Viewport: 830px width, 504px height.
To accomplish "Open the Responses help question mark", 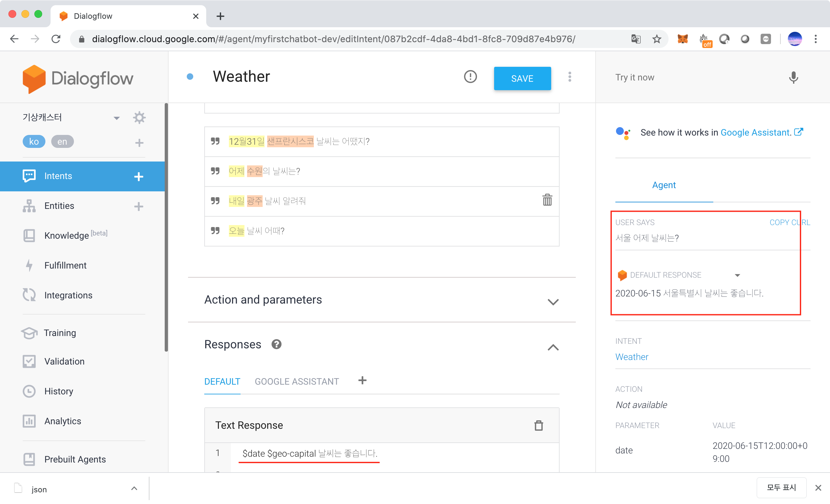I will tap(276, 344).
